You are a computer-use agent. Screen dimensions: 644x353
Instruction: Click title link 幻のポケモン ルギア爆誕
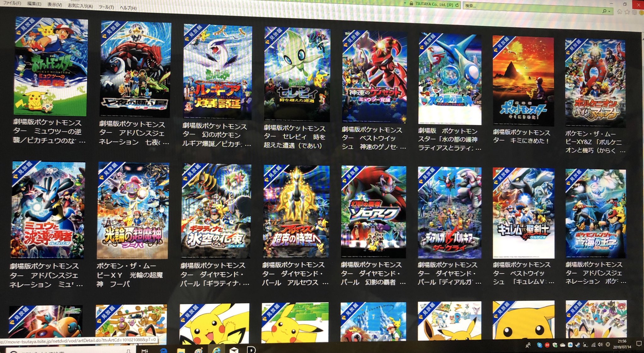pos(216,135)
